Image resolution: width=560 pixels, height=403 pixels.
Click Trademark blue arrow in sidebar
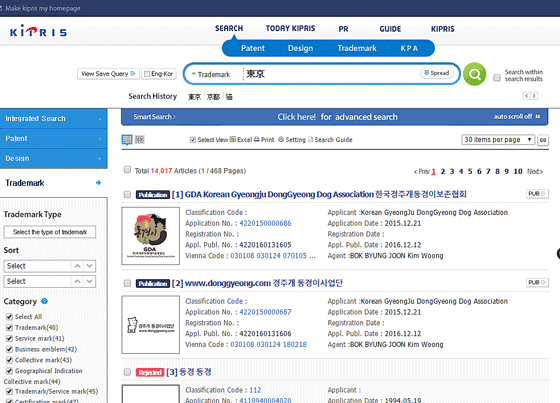coord(98,183)
